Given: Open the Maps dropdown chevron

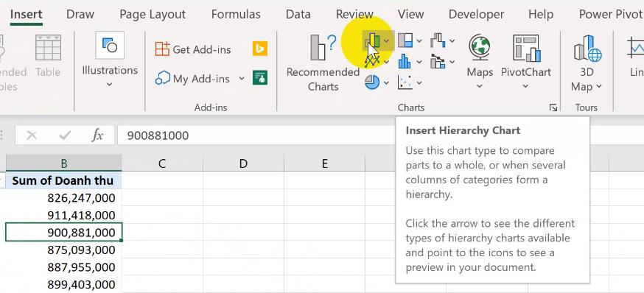Looking at the screenshot, I should pos(479,87).
